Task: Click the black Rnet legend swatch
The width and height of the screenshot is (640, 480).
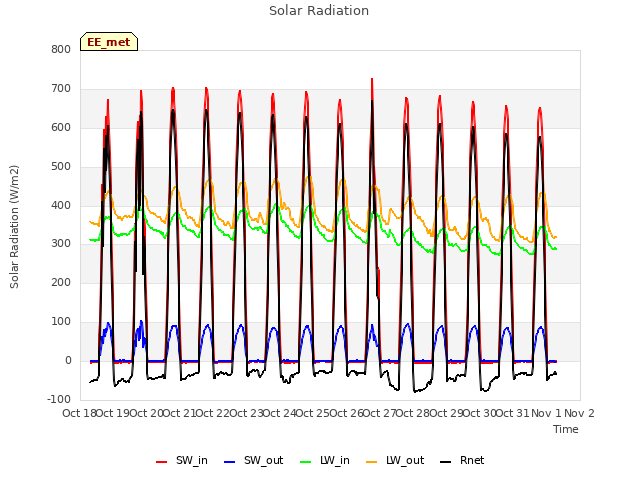Action: [x=446, y=462]
